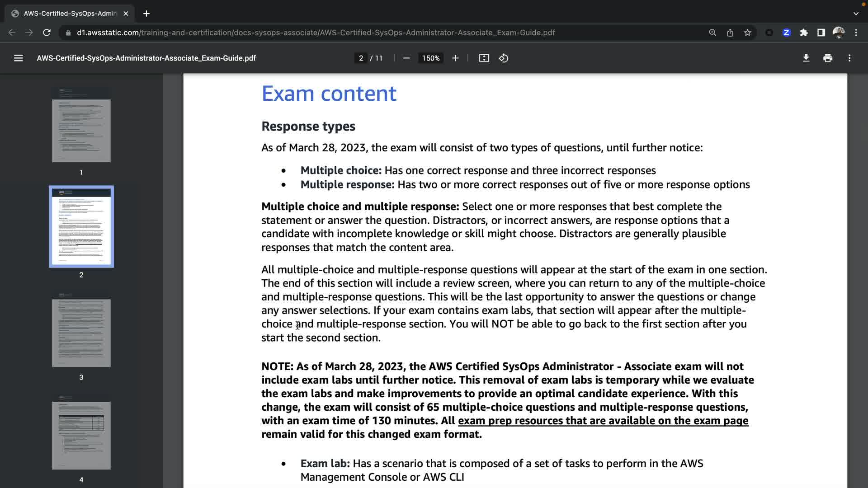The image size is (868, 488).
Task: Click the fit to page icon
Action: 484,58
